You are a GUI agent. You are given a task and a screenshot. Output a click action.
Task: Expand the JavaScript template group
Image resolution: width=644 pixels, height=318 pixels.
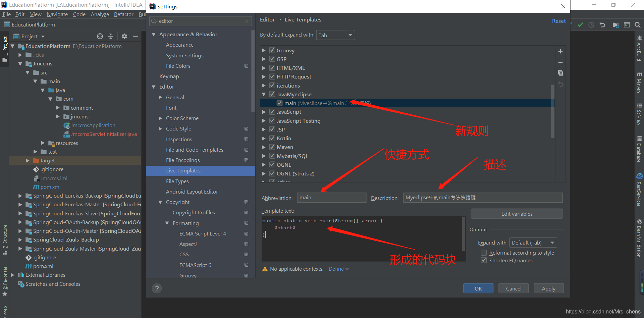pos(264,112)
